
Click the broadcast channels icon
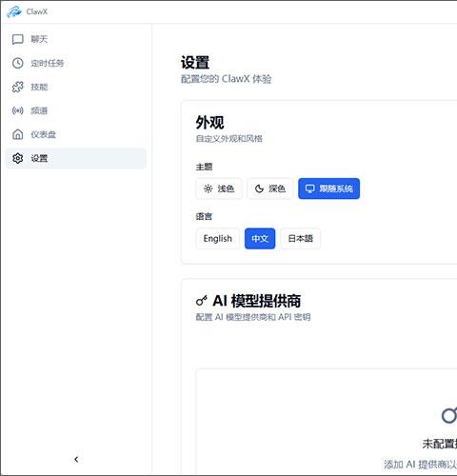18,110
